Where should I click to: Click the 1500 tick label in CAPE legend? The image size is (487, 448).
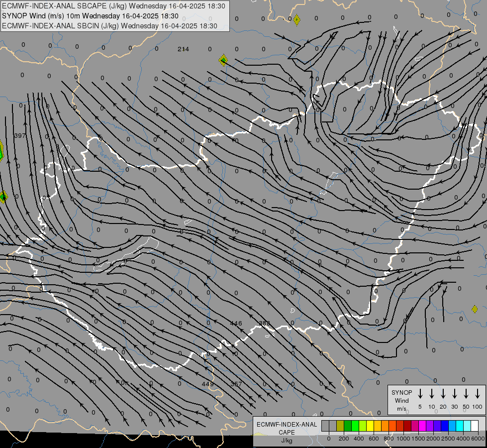pos(418,439)
